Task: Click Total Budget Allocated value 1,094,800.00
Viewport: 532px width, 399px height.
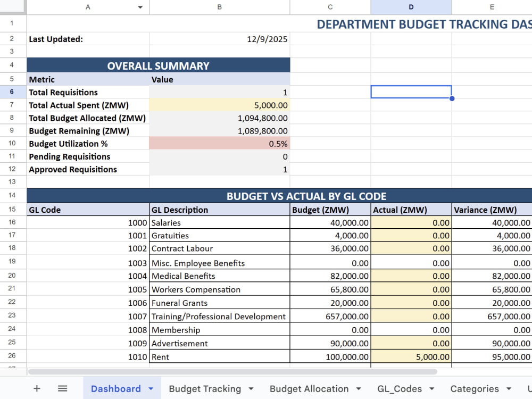Action: point(220,118)
